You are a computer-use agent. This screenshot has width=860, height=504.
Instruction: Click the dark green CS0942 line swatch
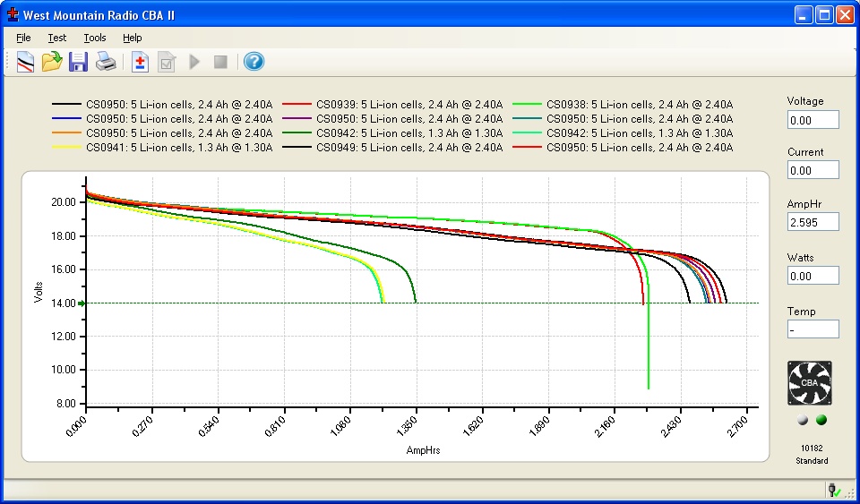[x=297, y=133]
